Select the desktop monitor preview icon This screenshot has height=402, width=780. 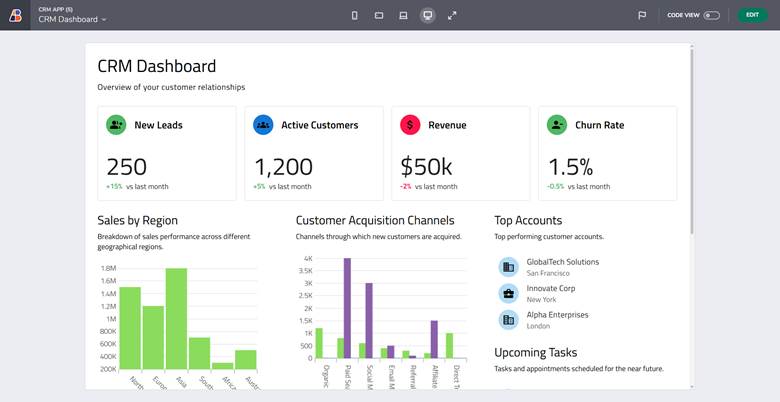(x=428, y=15)
